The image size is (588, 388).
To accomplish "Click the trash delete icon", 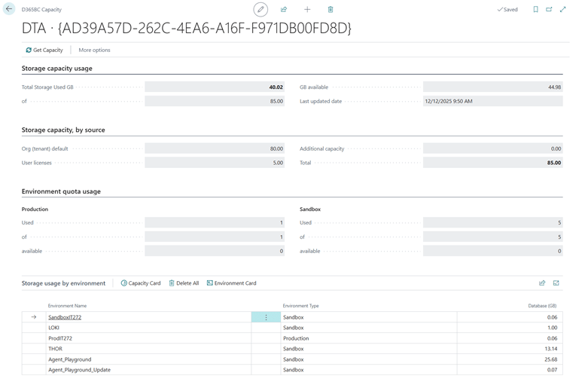I will coord(331,9).
